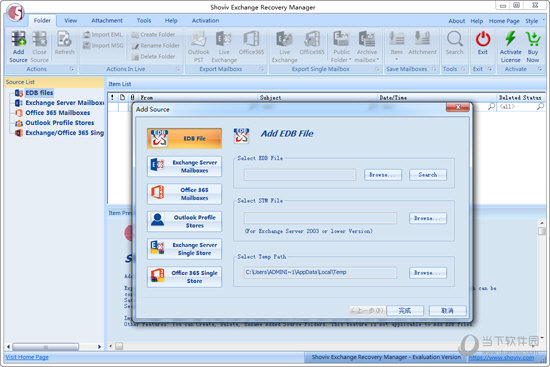The width and height of the screenshot is (550, 367).
Task: Click the Deleted Status filter search icon
Action: 541,106
